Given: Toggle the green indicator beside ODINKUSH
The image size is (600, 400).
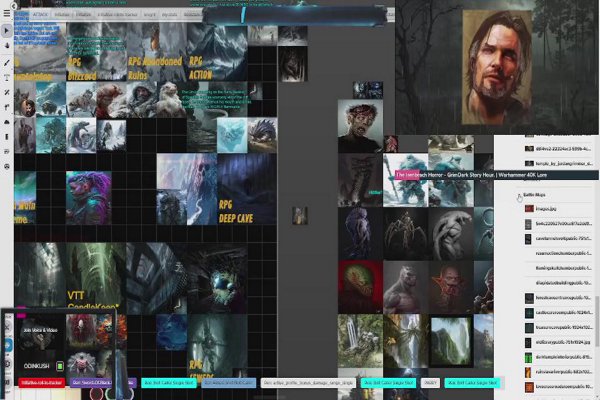Looking at the screenshot, I should coord(60,366).
